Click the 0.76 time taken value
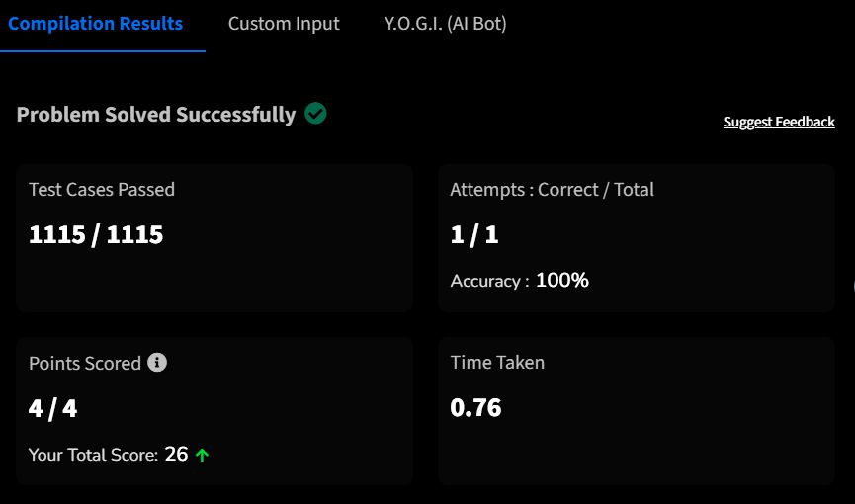Screen dimensions: 855x504 475,407
